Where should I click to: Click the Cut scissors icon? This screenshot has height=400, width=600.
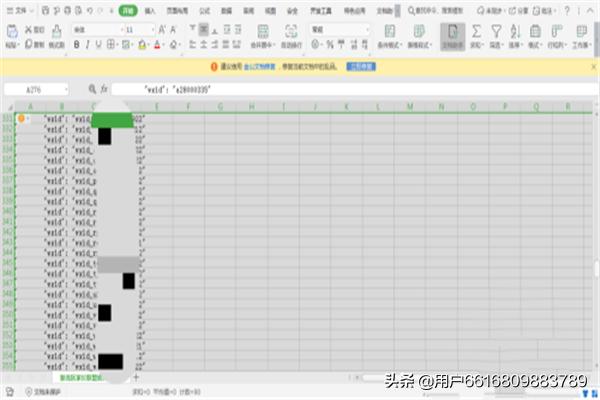tap(28, 29)
